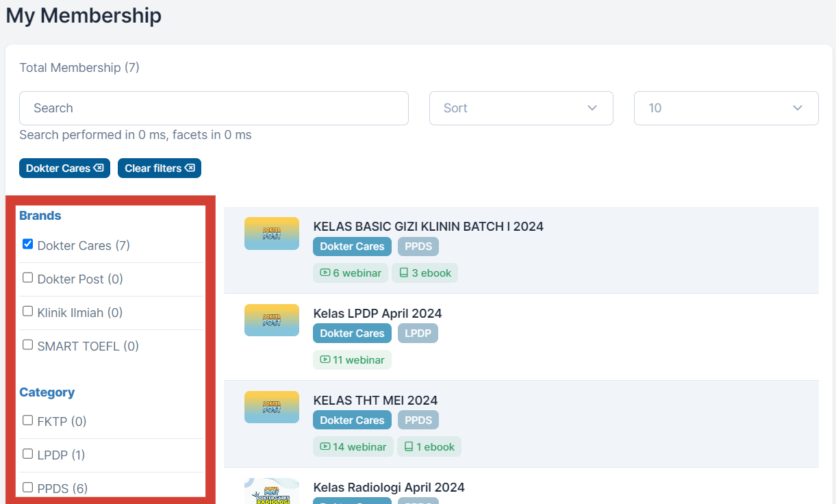
Task: Open KELAS BASIC GIZI KLININ BATCH I 2024
Action: 429,227
